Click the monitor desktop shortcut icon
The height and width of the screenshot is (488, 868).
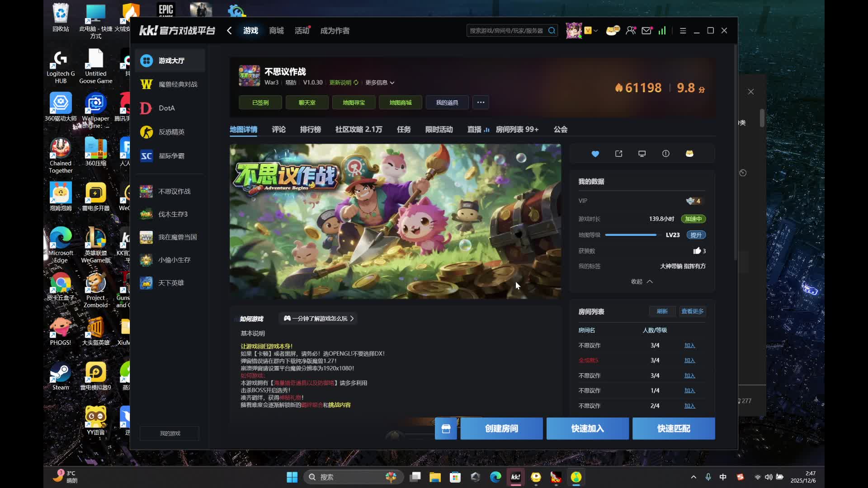pos(642,154)
